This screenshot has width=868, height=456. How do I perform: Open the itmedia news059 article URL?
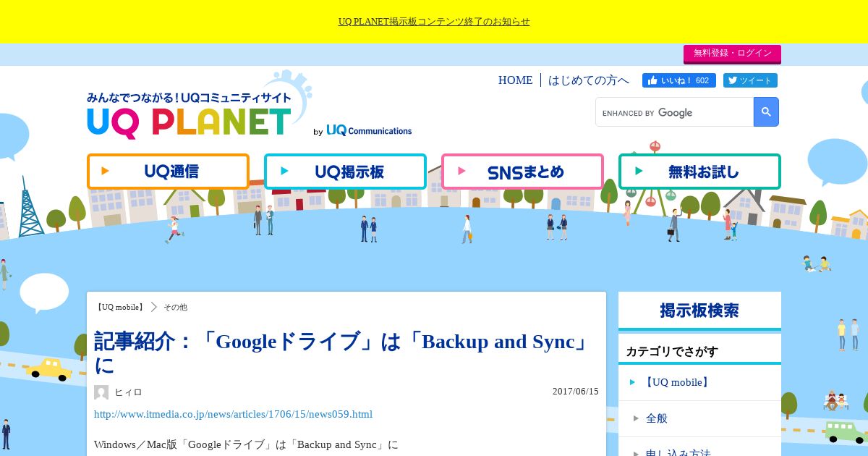point(233,414)
